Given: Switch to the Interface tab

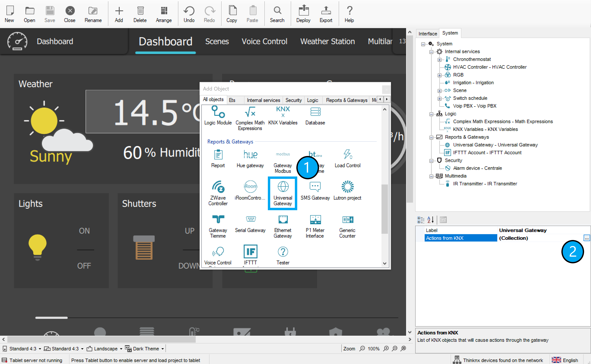Looking at the screenshot, I should 427,33.
